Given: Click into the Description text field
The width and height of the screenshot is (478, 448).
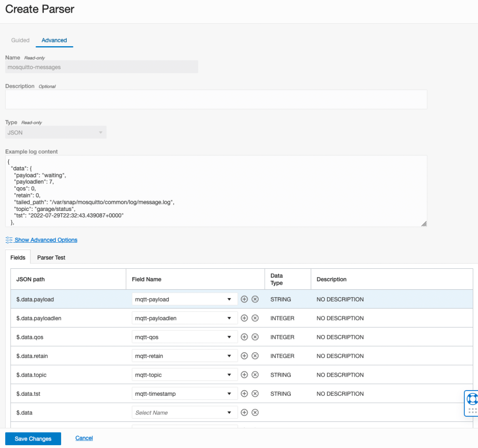Looking at the screenshot, I should coord(216,99).
